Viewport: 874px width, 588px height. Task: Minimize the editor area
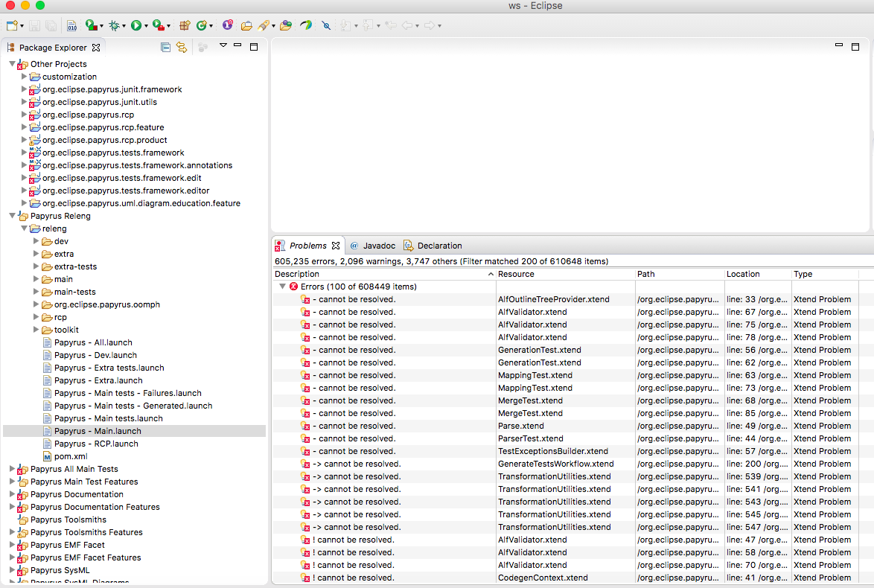pyautogui.click(x=839, y=45)
